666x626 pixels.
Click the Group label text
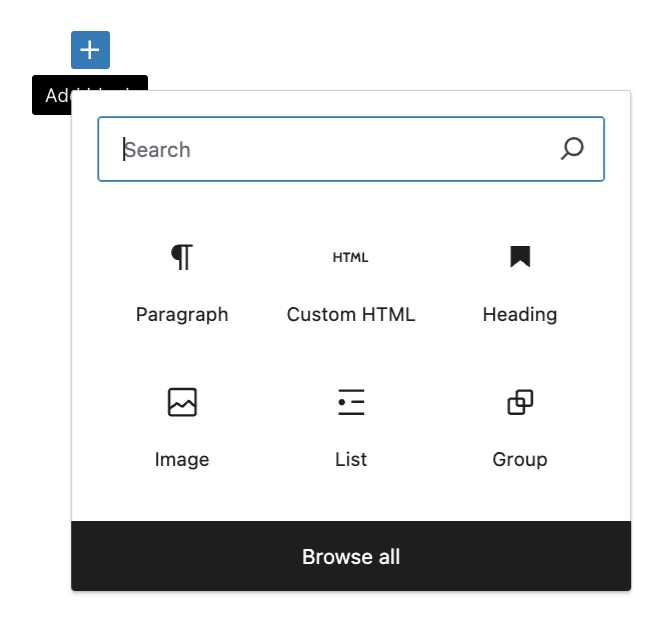519,460
